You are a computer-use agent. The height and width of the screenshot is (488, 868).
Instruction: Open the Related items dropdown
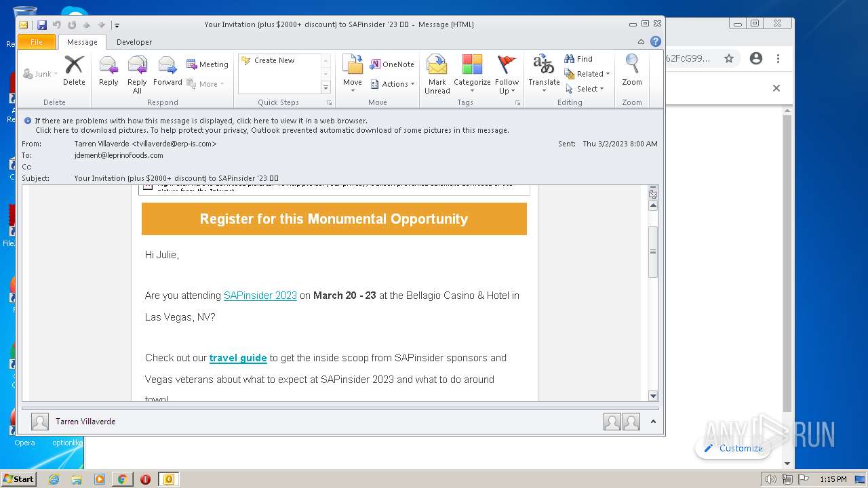(x=587, y=74)
